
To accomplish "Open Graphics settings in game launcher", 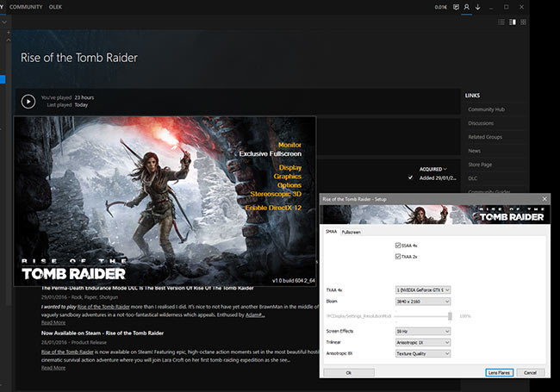I will point(288,177).
